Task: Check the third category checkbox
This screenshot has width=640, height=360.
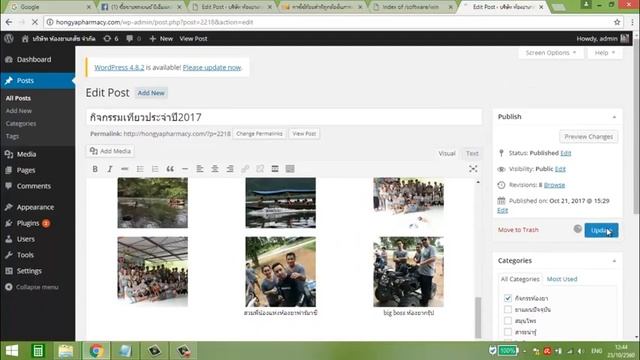Action: pyautogui.click(x=508, y=320)
